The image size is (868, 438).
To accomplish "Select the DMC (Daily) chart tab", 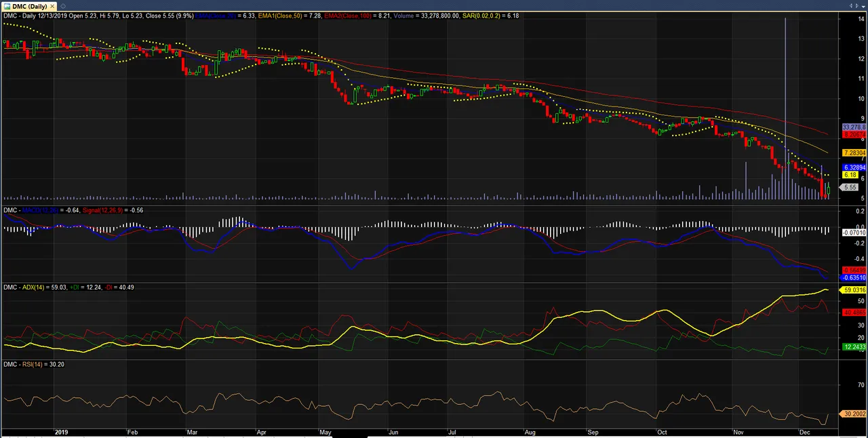I will (30, 6).
